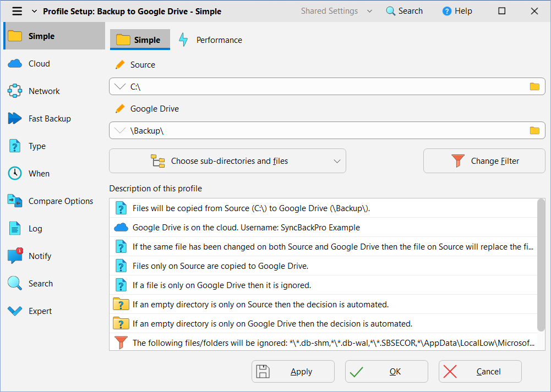
Task: Open Compare Options settings
Action: click(x=54, y=201)
